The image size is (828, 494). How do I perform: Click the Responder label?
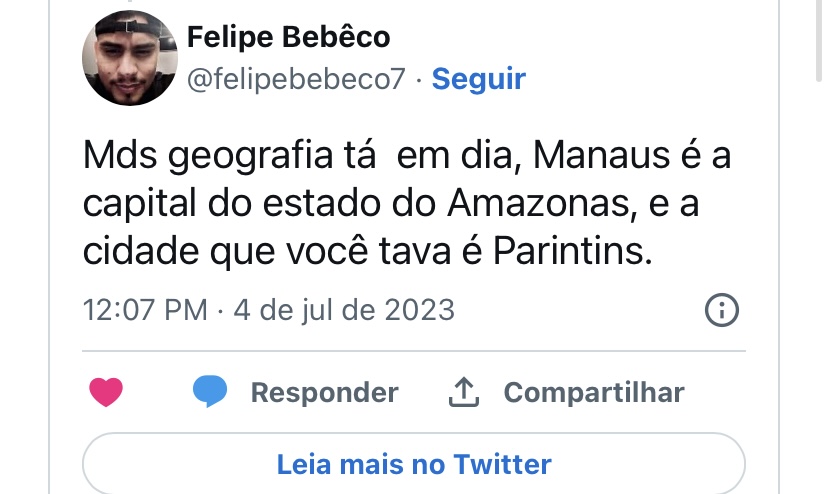324,393
